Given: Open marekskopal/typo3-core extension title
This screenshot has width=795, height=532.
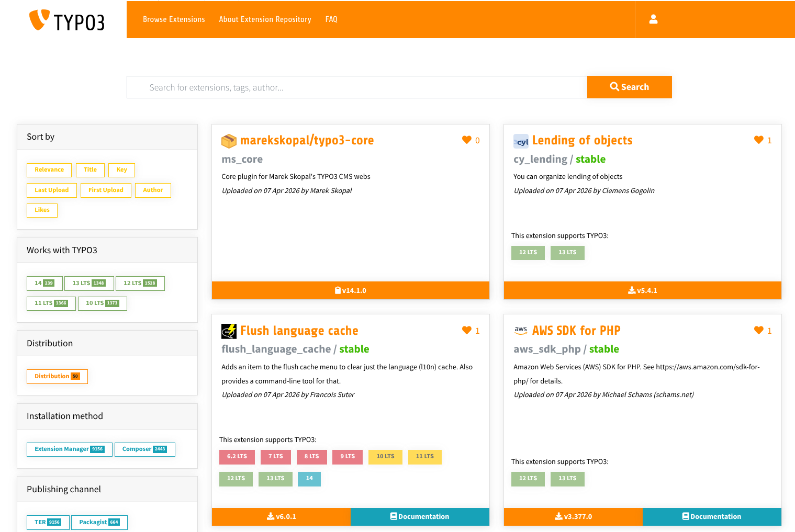Looking at the screenshot, I should (x=307, y=140).
